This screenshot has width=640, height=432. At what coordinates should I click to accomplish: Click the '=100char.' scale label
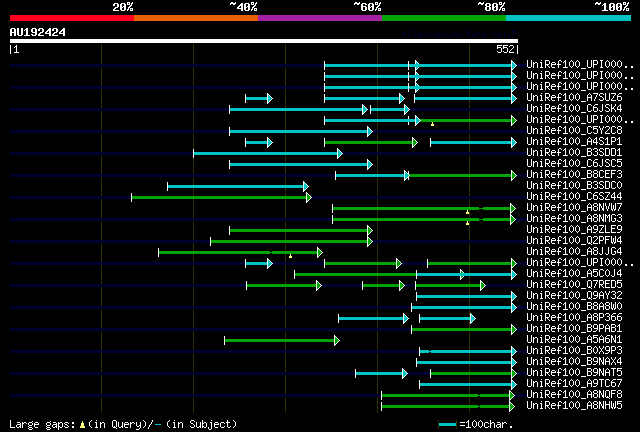coord(486,424)
